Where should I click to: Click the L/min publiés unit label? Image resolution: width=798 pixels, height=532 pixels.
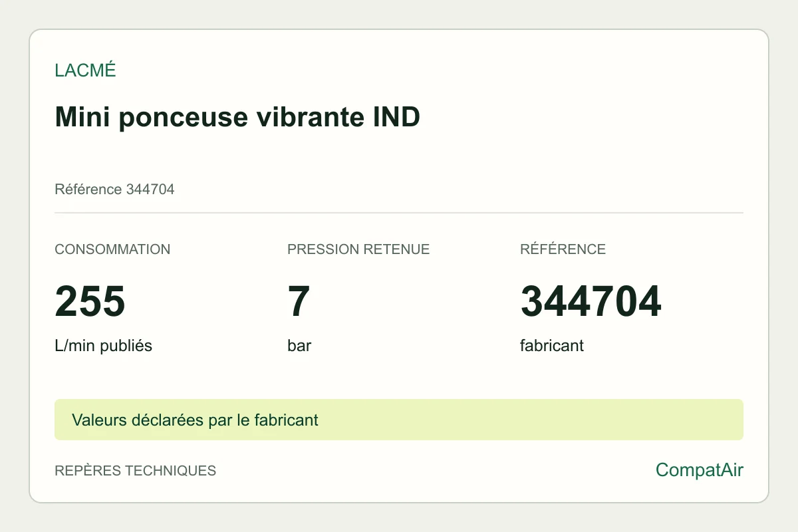pos(103,346)
